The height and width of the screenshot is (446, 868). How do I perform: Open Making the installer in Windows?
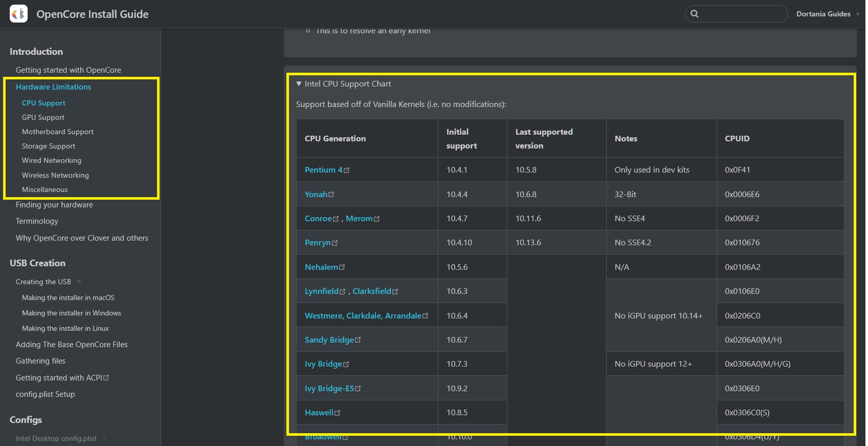pyautogui.click(x=72, y=313)
